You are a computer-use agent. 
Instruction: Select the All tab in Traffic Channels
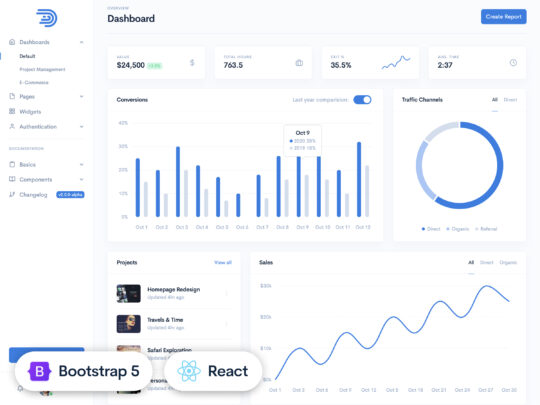495,100
